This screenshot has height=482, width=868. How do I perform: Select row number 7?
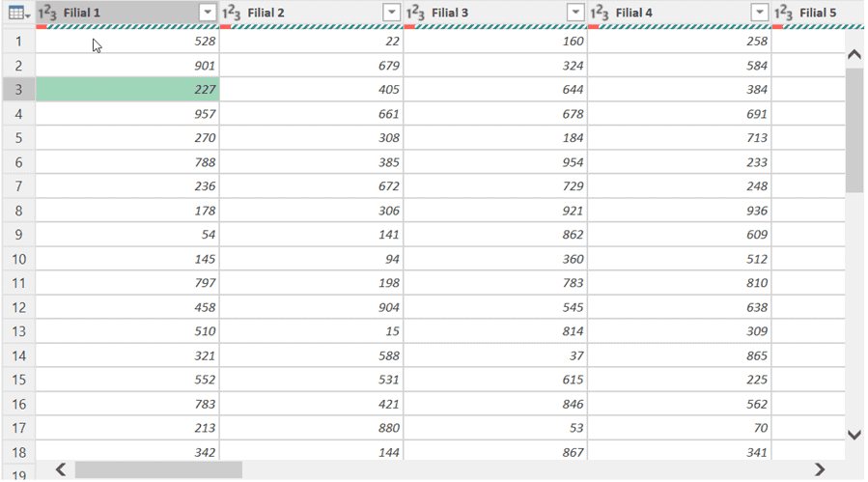click(x=18, y=186)
